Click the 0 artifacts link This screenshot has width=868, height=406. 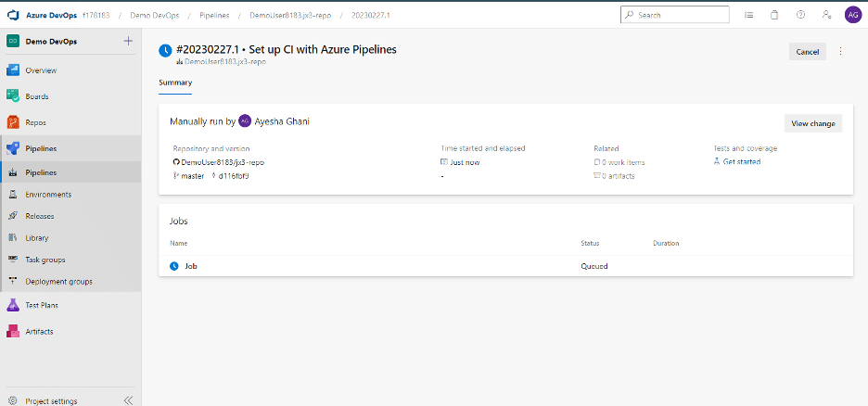click(x=619, y=176)
